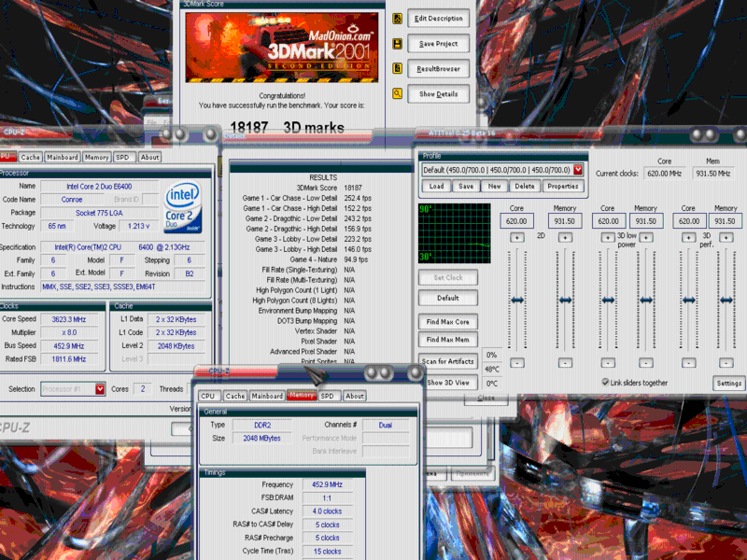
Task: Decrease 3D perf Memory with minus button
Action: [726, 363]
